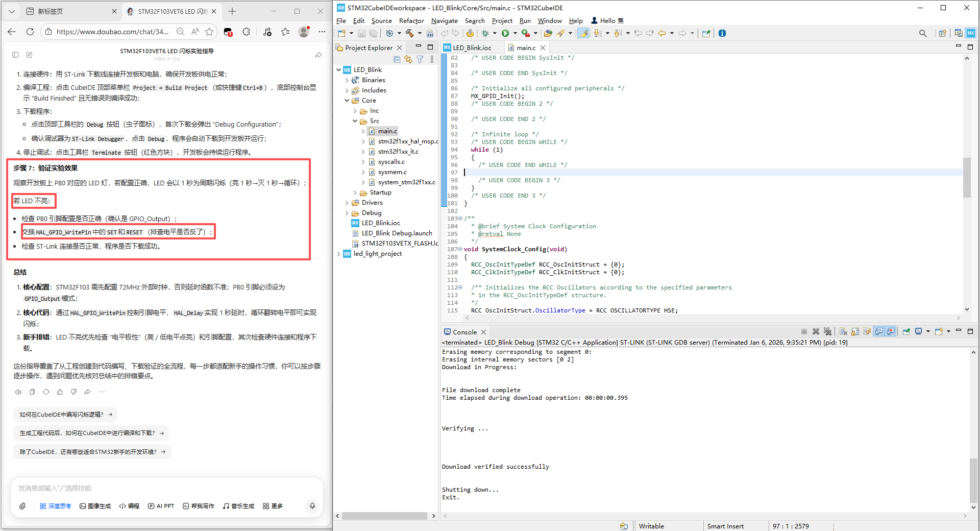980x531 pixels.
Task: Click Pin Console icon
Action: coord(906,331)
